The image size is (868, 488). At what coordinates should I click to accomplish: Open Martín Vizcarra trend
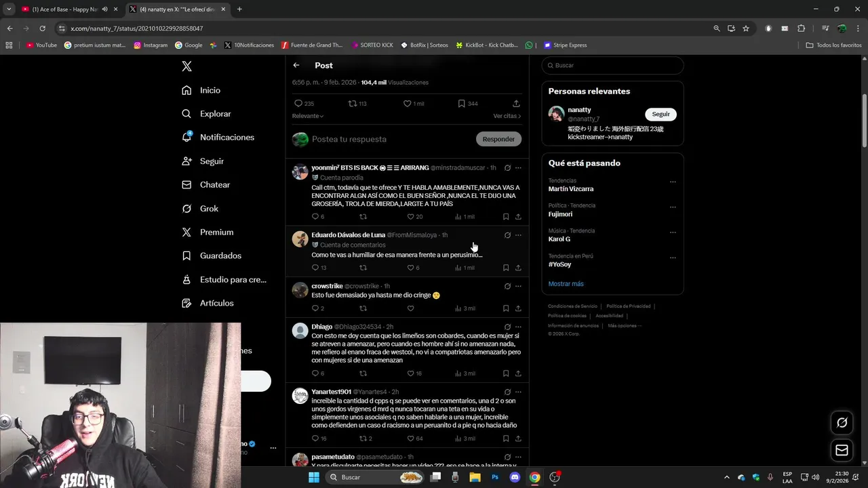[571, 189]
